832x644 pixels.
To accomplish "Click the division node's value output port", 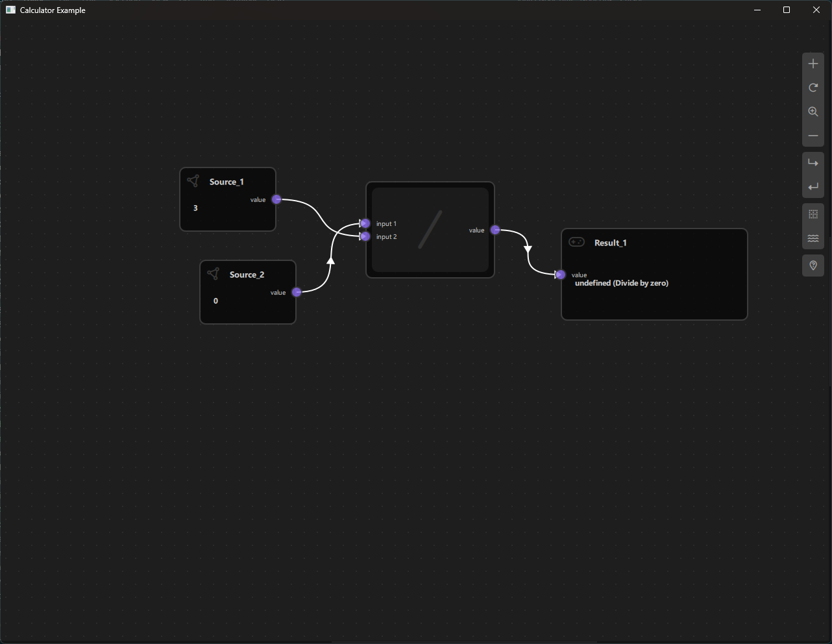I will [495, 230].
